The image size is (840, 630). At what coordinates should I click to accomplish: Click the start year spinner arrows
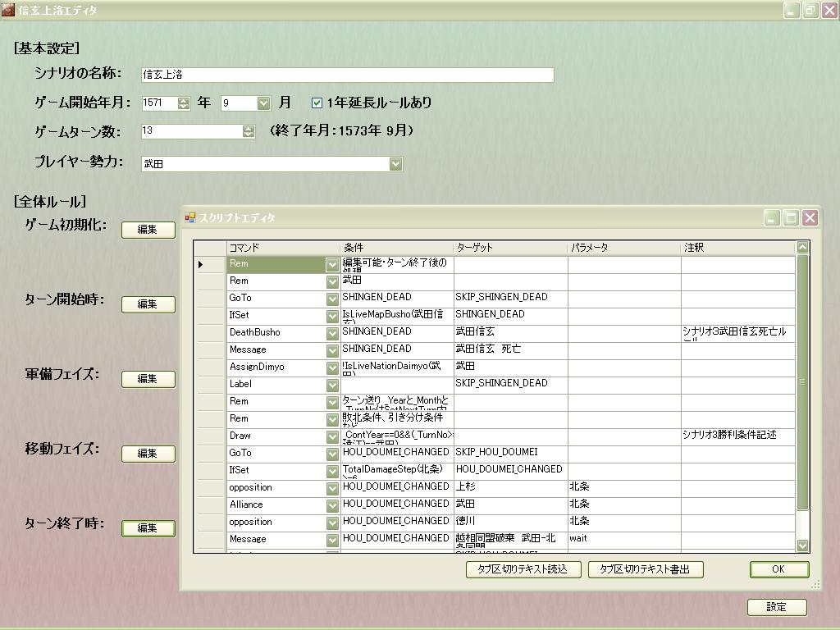click(x=184, y=103)
